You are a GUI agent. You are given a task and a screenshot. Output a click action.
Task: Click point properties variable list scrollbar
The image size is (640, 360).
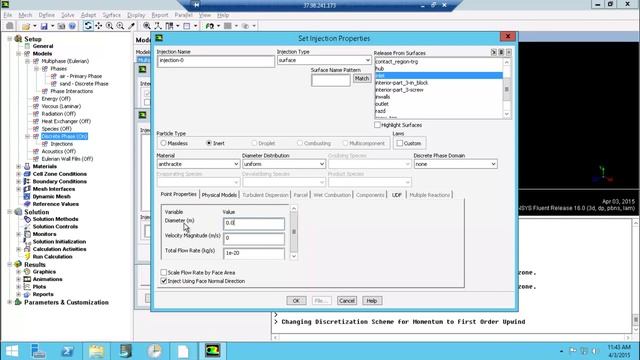pos(293,232)
